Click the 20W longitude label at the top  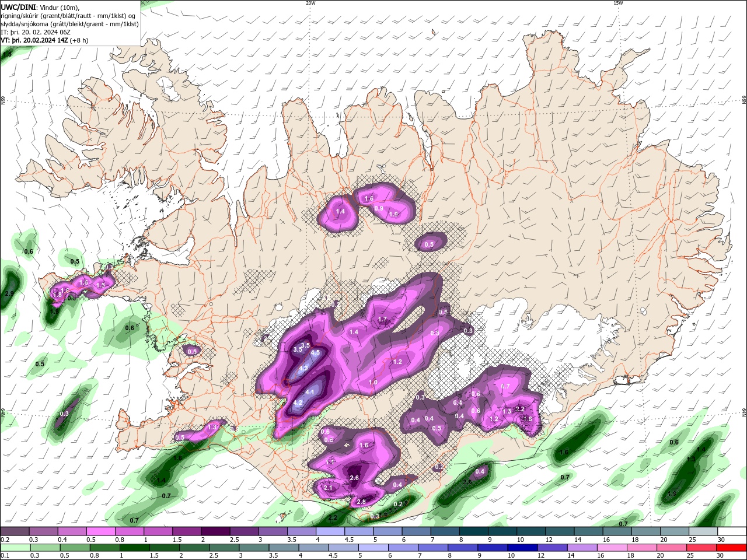tap(310, 3)
